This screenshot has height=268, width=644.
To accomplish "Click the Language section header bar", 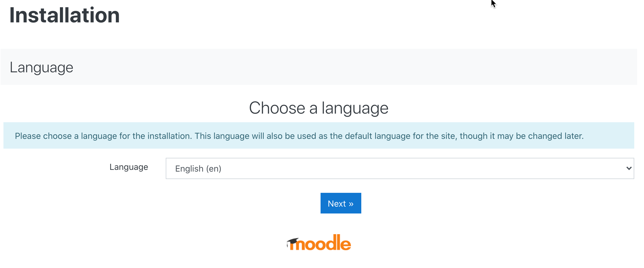I will tap(319, 67).
